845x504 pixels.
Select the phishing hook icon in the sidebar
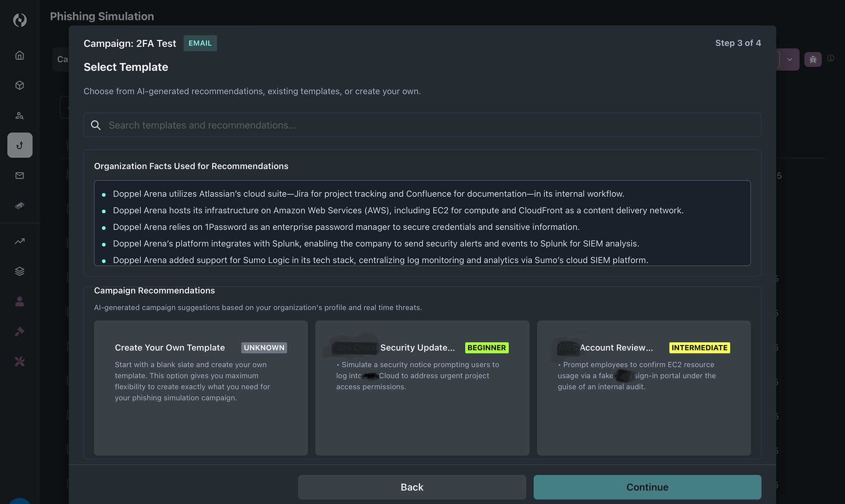20,145
